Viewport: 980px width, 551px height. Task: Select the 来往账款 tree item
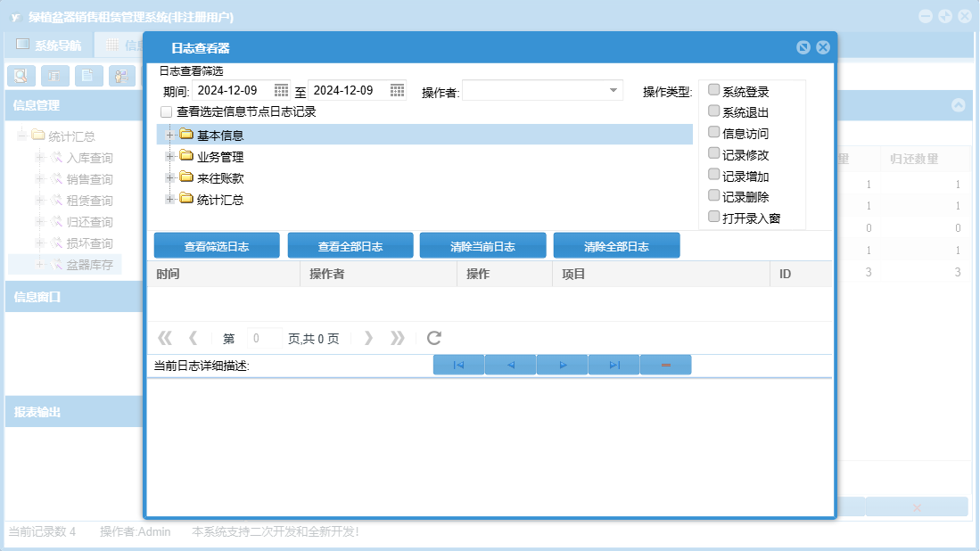coord(219,178)
